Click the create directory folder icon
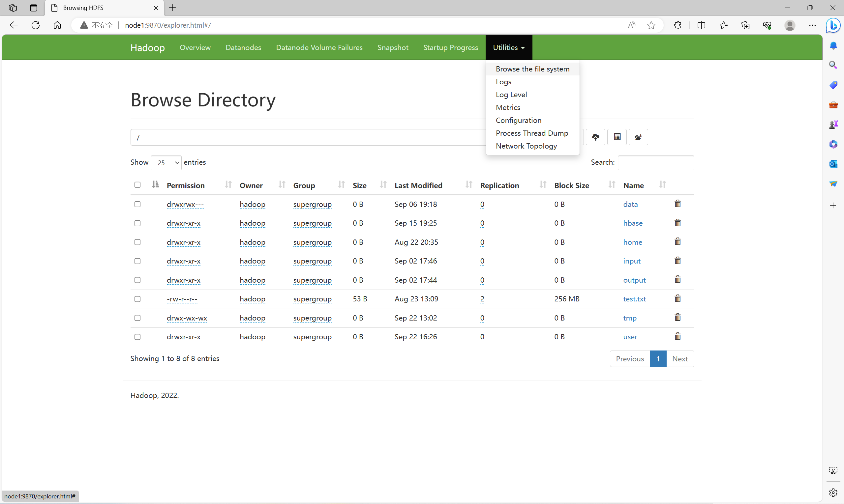This screenshot has height=504, width=844. 638,137
